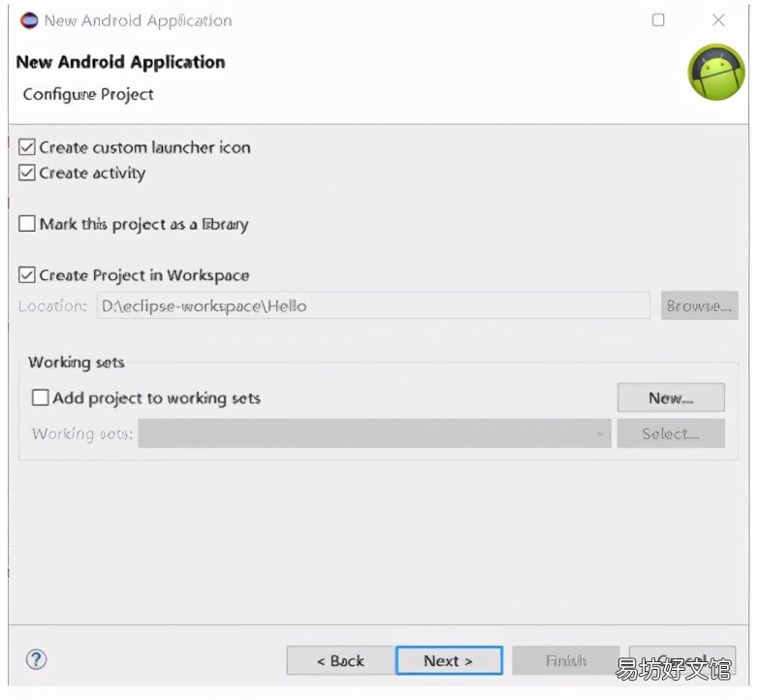This screenshot has width=758, height=700.
Task: Open the Working sets dropdown
Action: click(375, 433)
